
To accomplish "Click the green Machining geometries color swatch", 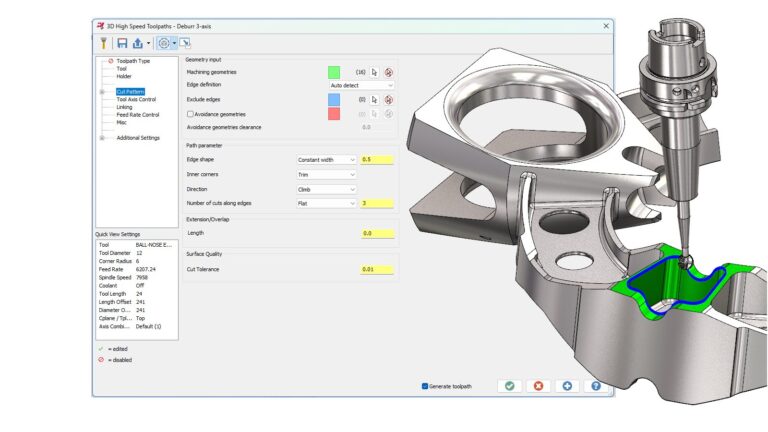I will (334, 72).
